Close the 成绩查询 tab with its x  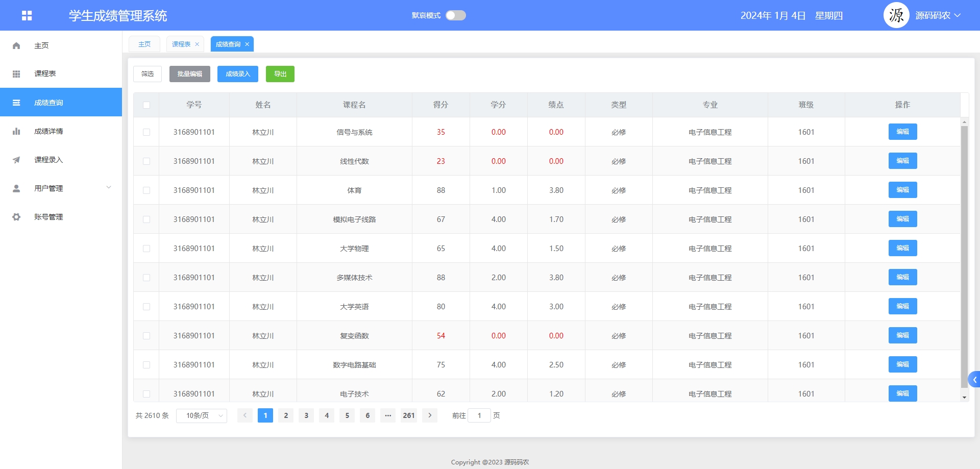click(x=247, y=44)
